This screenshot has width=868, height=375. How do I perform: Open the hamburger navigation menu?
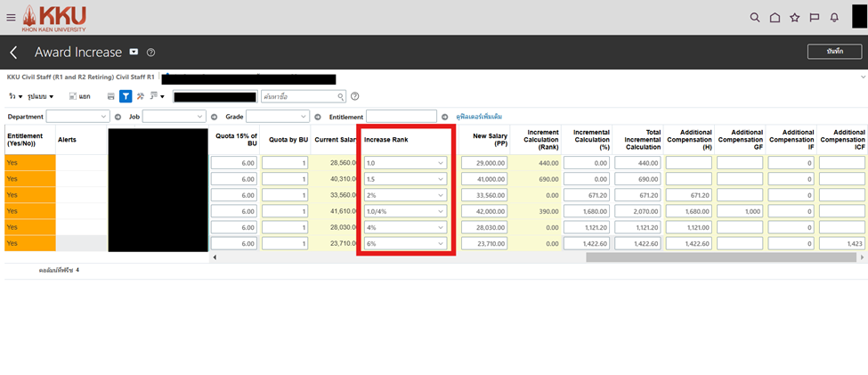pyautogui.click(x=11, y=17)
